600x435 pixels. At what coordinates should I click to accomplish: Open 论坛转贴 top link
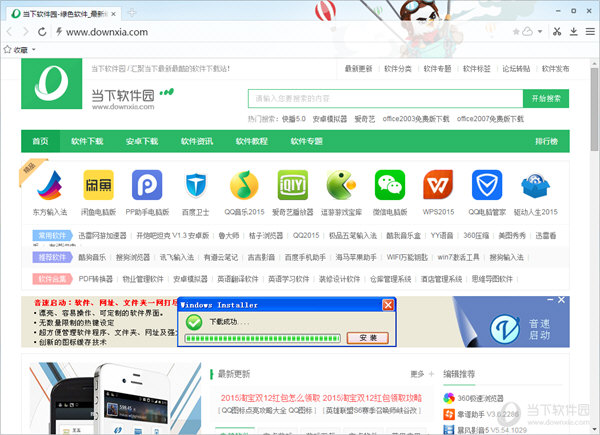tap(516, 68)
